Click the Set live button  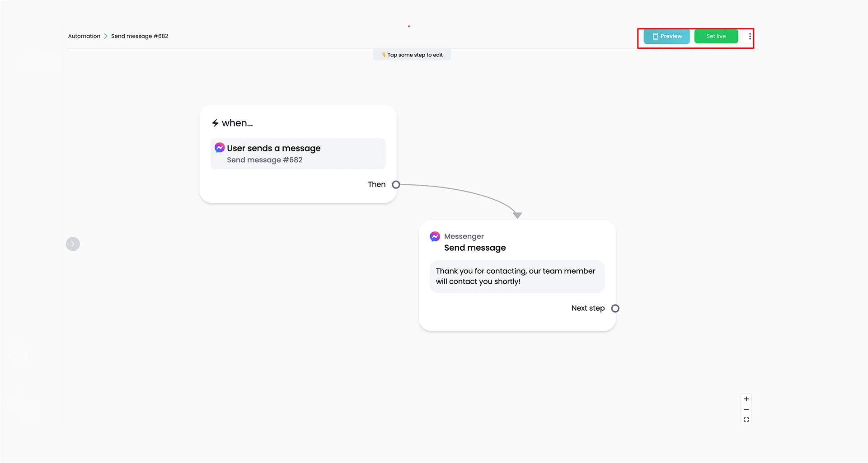click(716, 37)
